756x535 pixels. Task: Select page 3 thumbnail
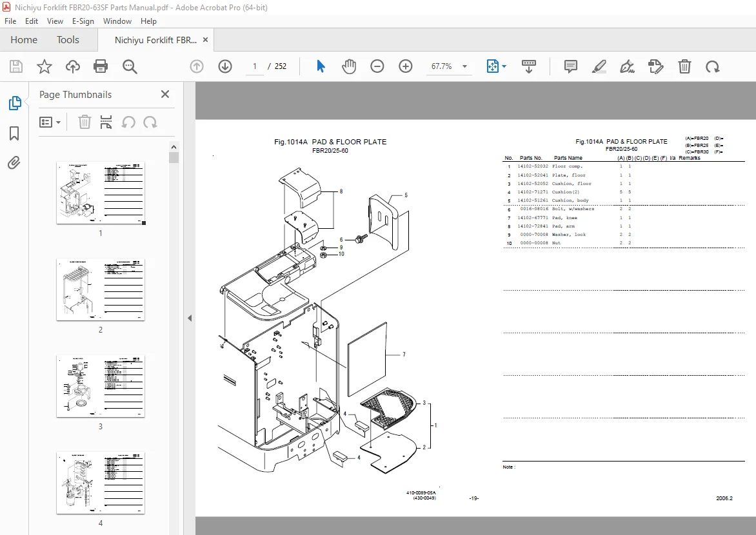click(101, 387)
